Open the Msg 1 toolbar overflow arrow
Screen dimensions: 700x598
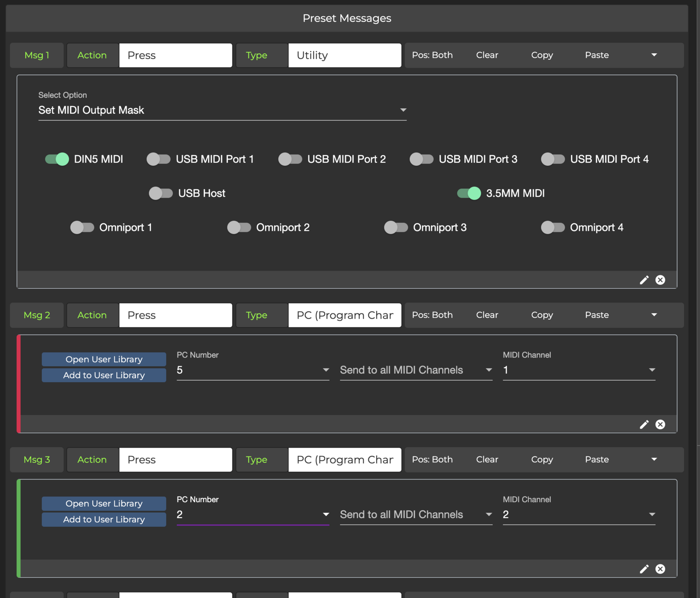pos(654,55)
